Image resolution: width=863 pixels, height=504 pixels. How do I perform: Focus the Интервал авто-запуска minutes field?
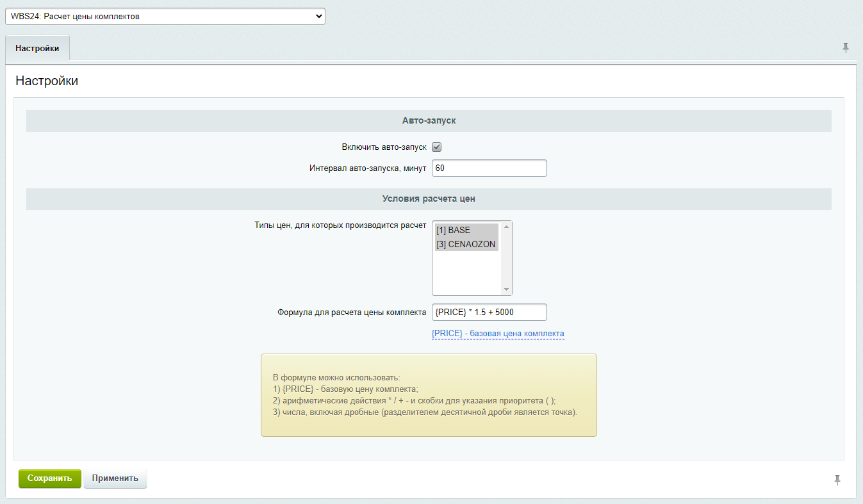click(x=489, y=168)
